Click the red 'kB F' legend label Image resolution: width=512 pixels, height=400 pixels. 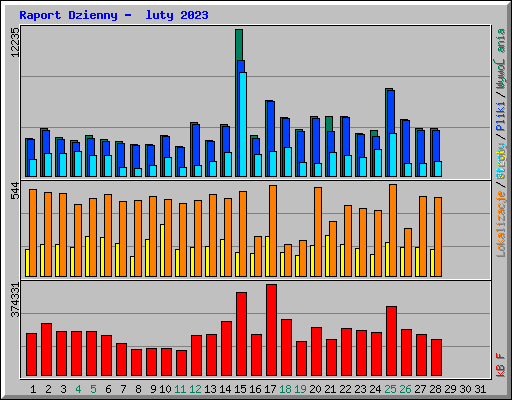[x=501, y=365]
